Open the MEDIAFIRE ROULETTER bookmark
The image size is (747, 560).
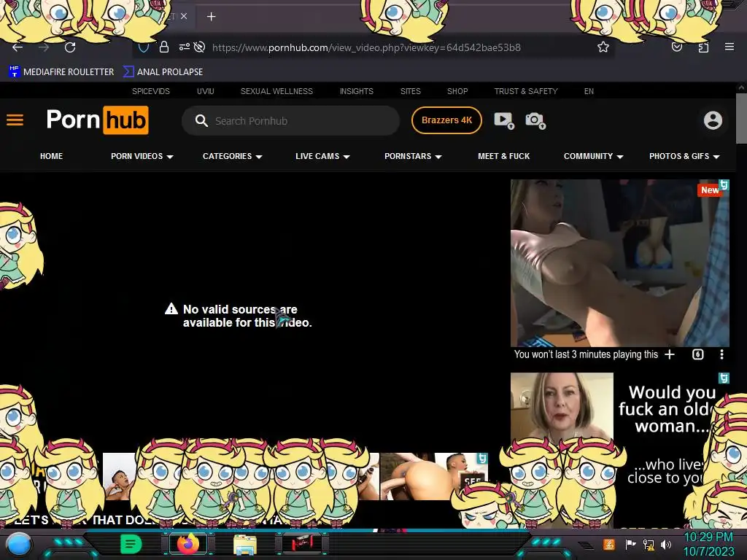tap(61, 72)
